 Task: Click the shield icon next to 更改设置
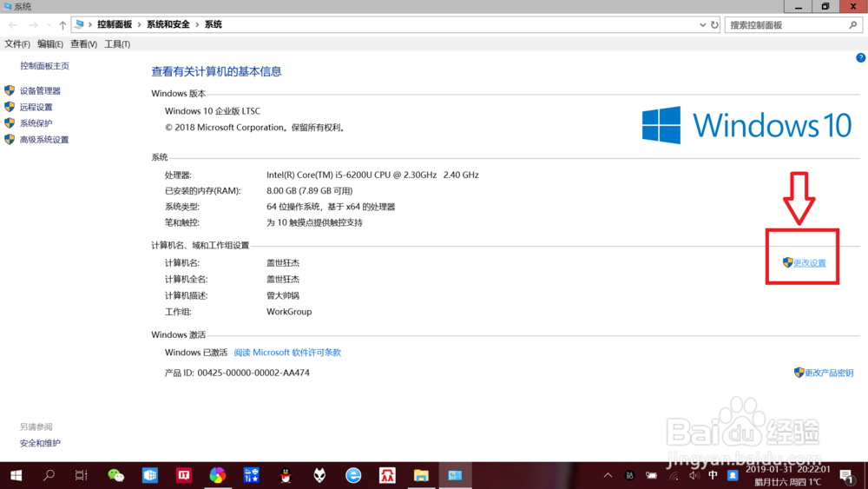tap(788, 262)
